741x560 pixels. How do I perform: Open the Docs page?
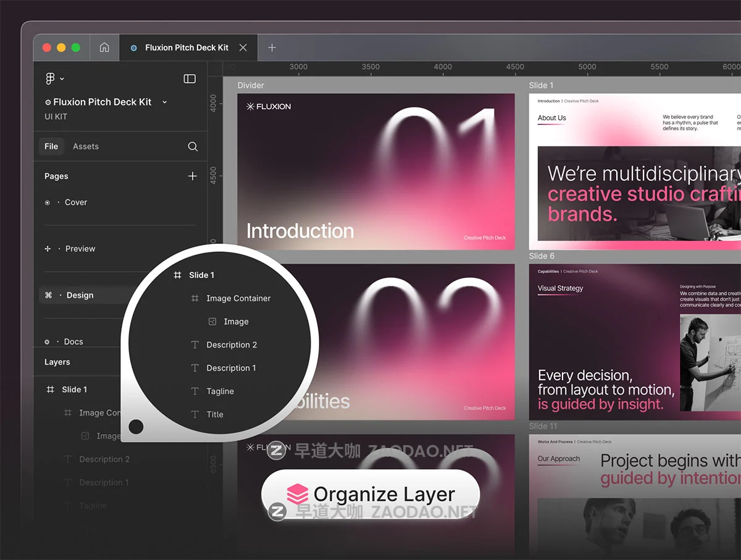[73, 341]
